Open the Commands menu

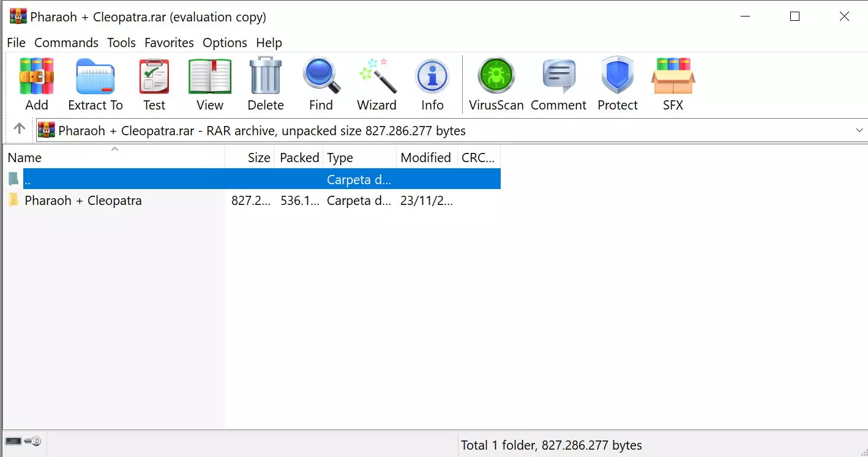point(66,43)
